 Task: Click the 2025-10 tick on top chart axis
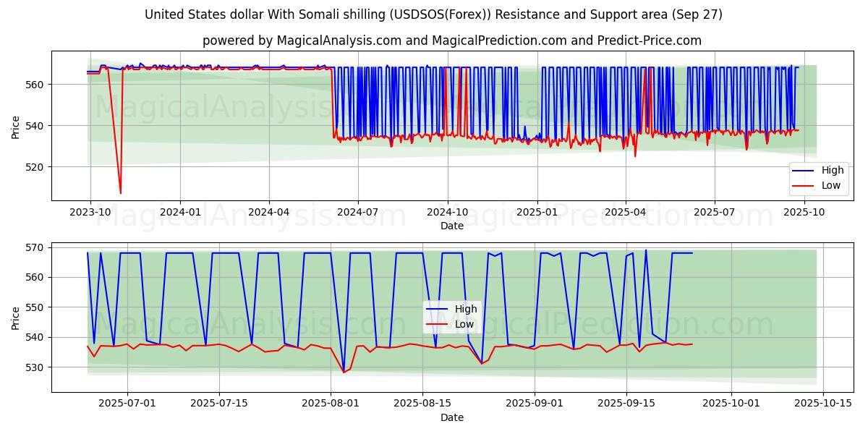coord(804,212)
